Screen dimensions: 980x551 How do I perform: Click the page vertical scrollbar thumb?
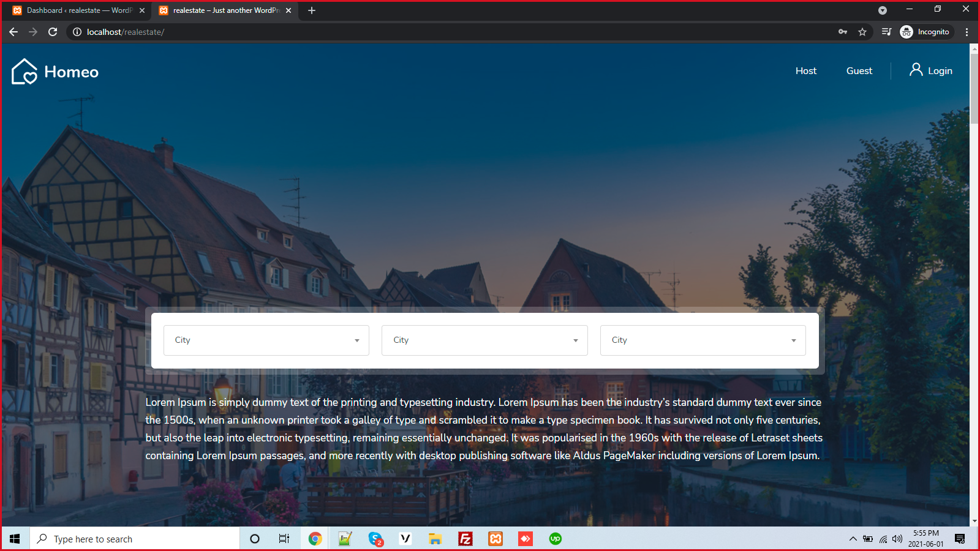pyautogui.click(x=974, y=88)
